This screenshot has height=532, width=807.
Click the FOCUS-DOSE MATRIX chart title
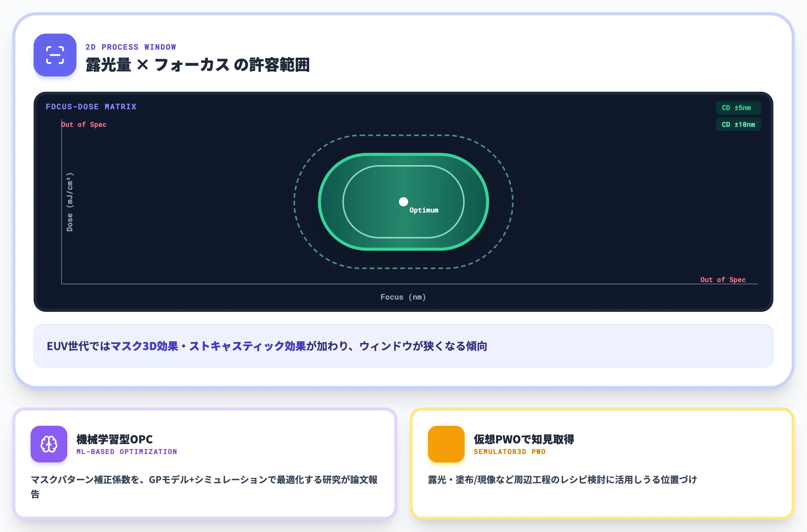click(x=91, y=107)
